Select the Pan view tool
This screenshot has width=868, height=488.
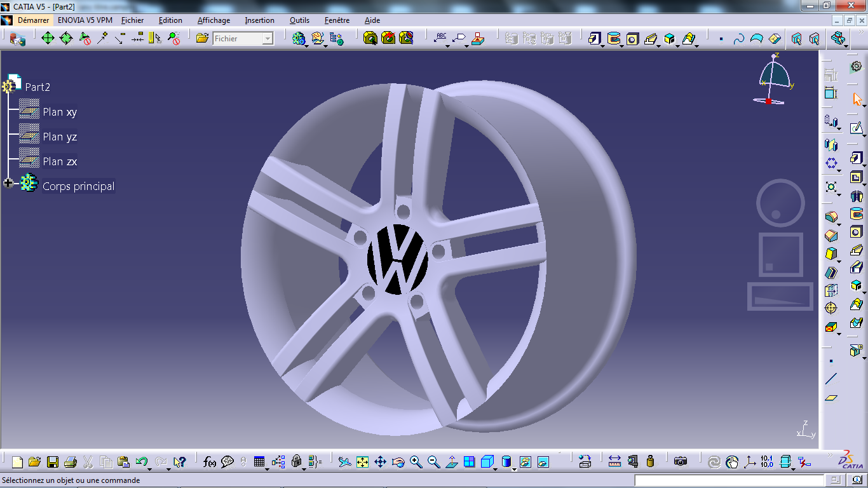[x=380, y=462]
